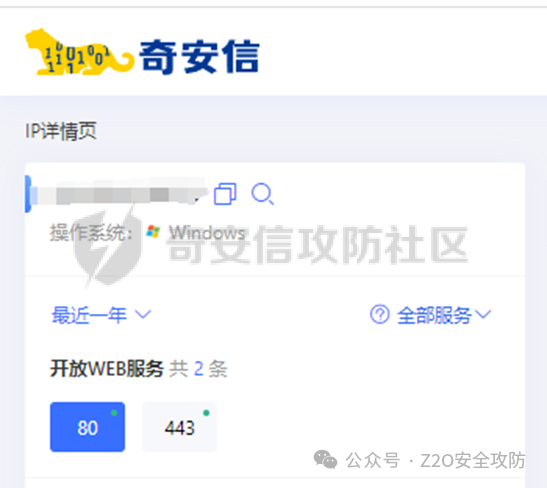Click the green status dot on port 80
The image size is (547, 488).
pos(114,413)
